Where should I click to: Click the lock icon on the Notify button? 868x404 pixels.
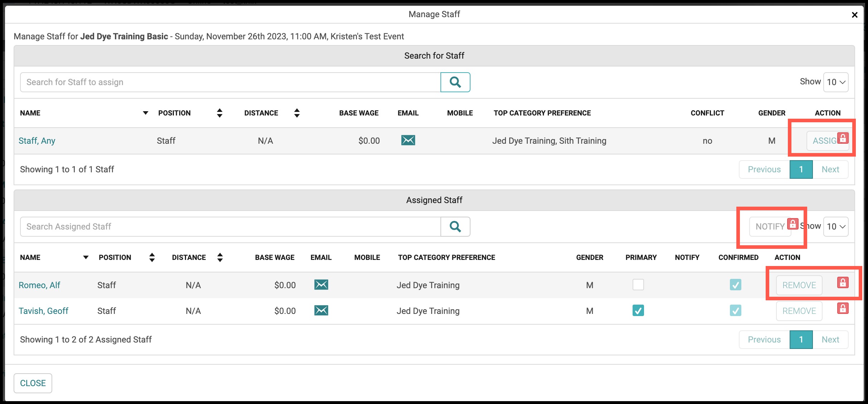[x=793, y=224]
